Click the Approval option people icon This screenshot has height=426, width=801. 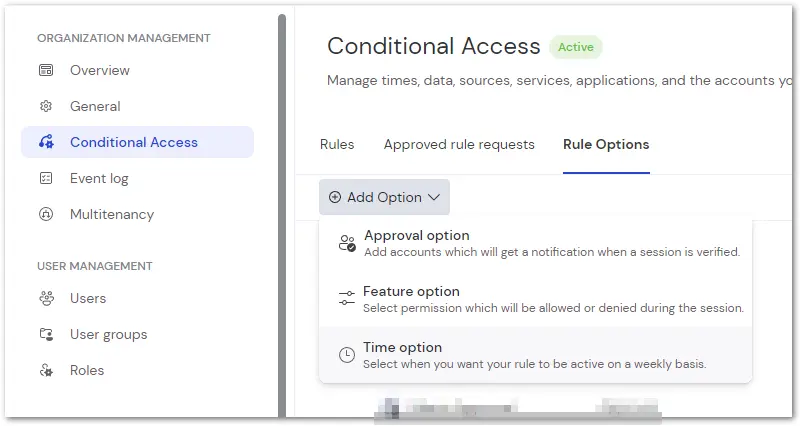click(347, 243)
